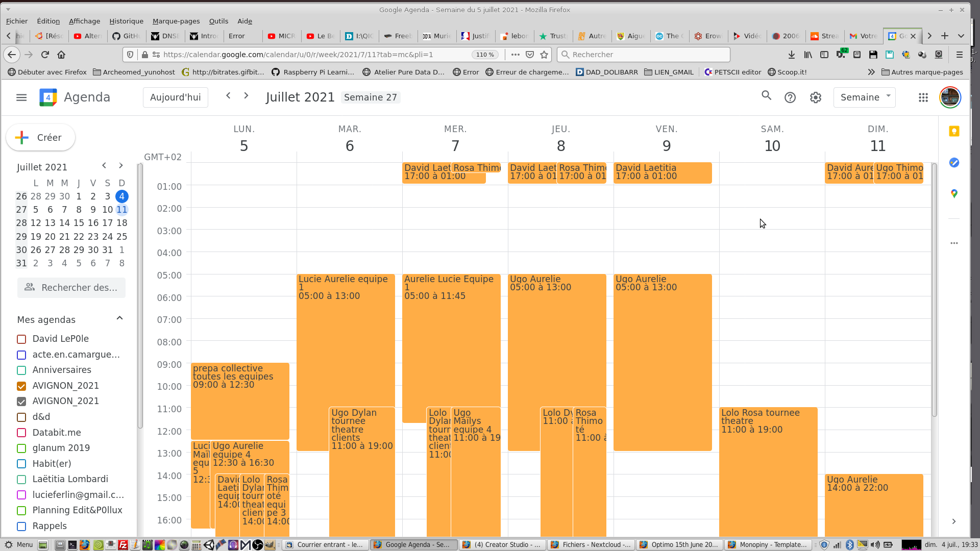
Task: Open Google Keep side panel icon
Action: coord(954,132)
